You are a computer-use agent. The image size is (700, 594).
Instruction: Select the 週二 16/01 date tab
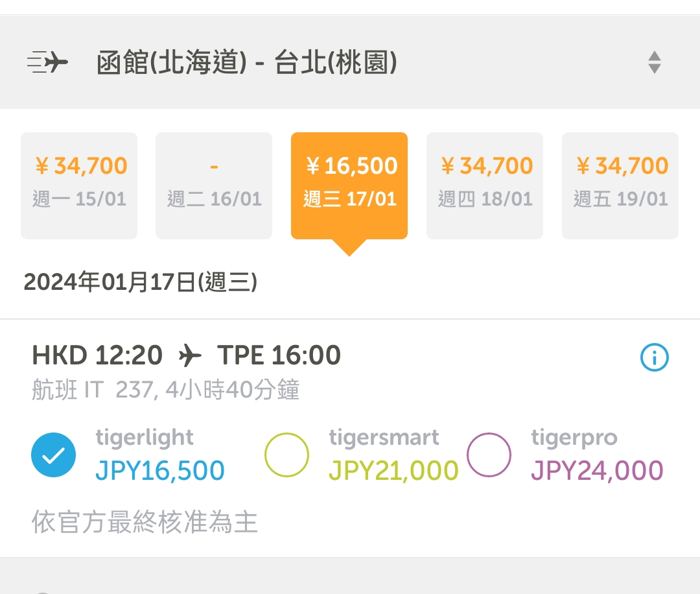[x=214, y=185]
